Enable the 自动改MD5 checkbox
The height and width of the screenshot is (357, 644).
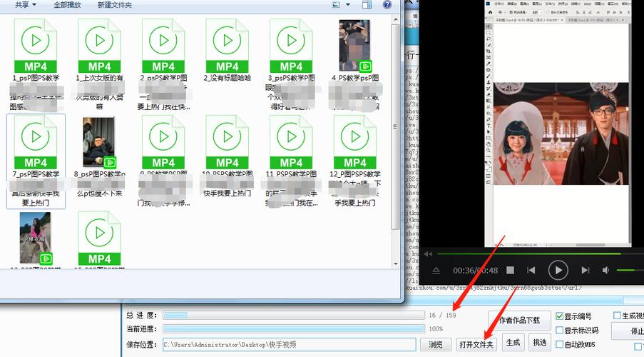(559, 344)
